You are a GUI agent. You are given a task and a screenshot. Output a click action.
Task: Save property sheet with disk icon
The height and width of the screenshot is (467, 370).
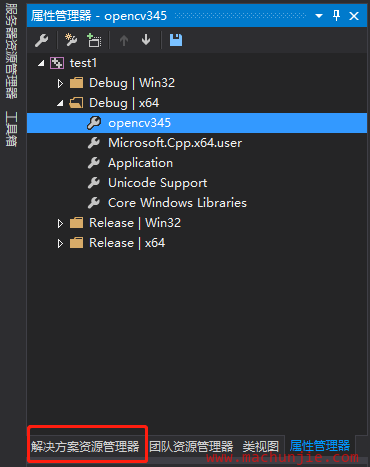click(x=176, y=40)
